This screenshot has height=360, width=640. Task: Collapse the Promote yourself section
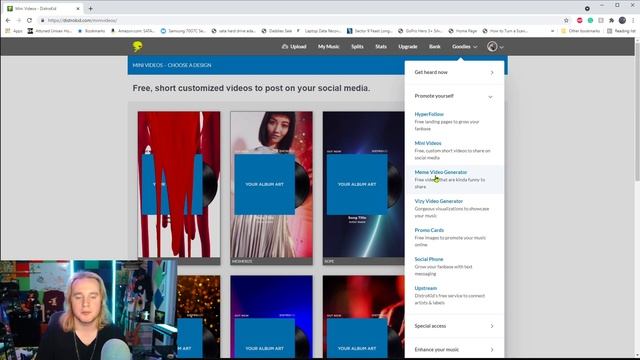(454, 96)
